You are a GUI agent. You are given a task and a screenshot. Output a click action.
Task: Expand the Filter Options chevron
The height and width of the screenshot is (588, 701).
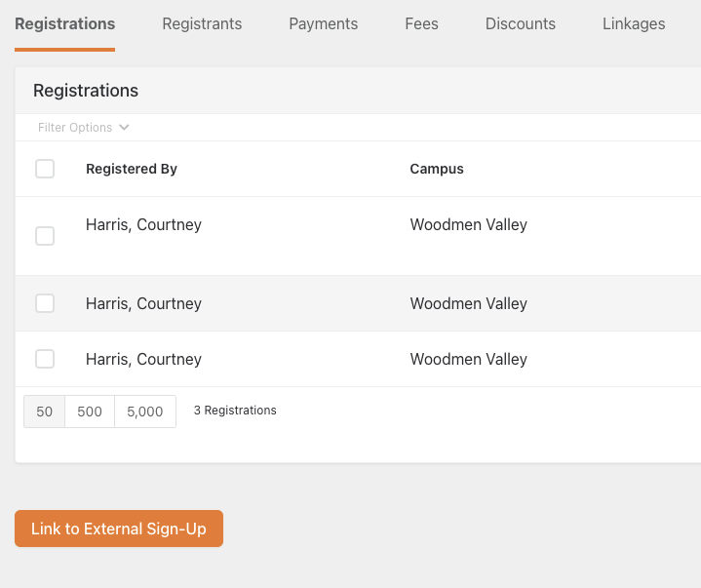(x=124, y=128)
